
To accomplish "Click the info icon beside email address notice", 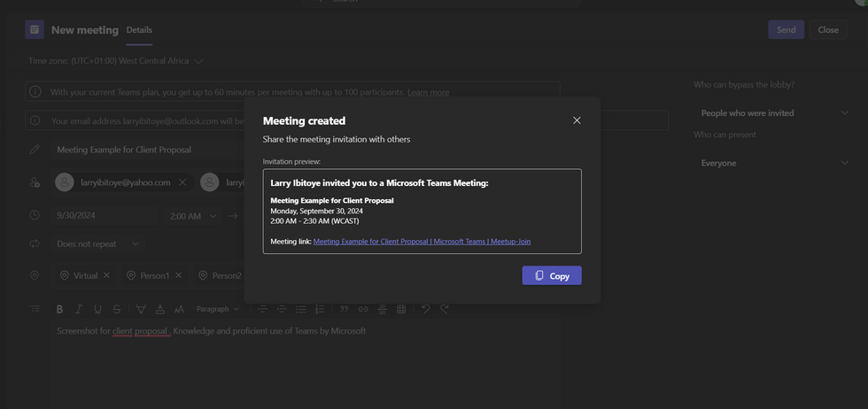I will 35,120.
